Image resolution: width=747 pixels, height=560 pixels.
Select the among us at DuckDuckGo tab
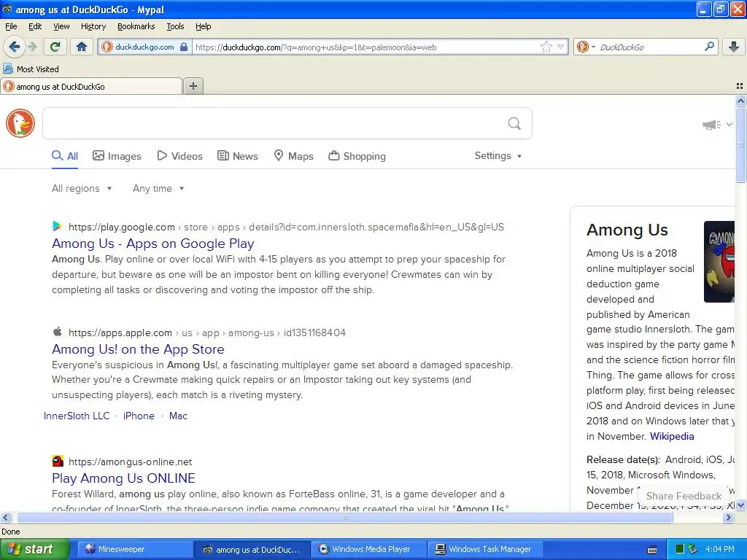(91, 86)
